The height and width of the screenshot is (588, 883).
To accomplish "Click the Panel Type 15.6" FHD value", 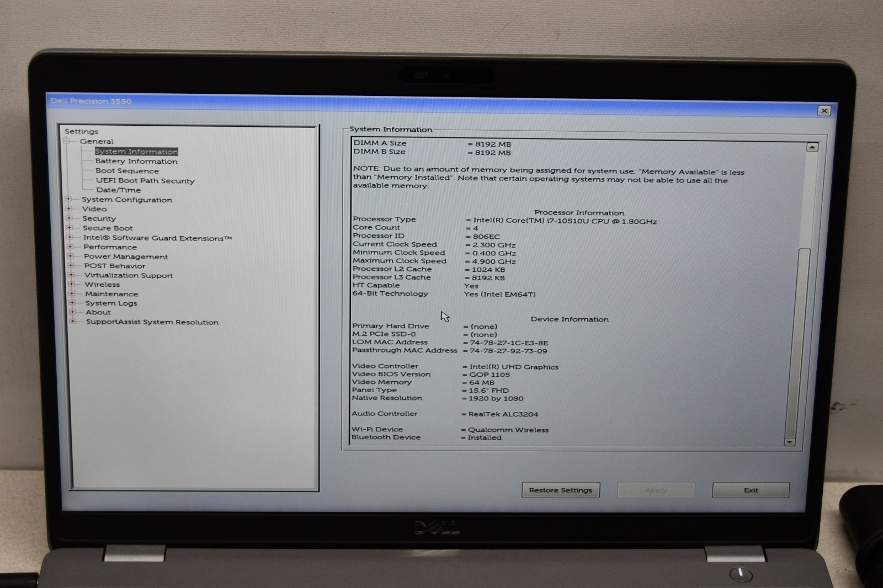I will point(488,391).
